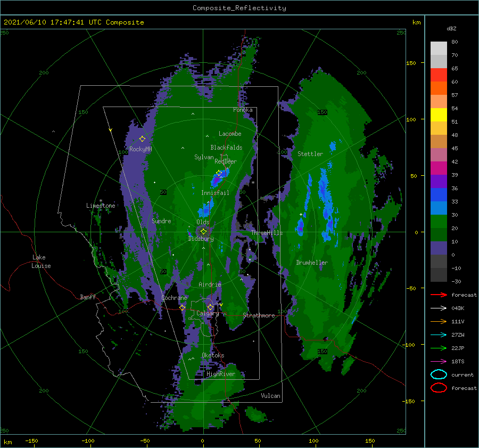This screenshot has height=448, width=479.
Task: Select the RedDeer city label
Action: click(x=226, y=161)
